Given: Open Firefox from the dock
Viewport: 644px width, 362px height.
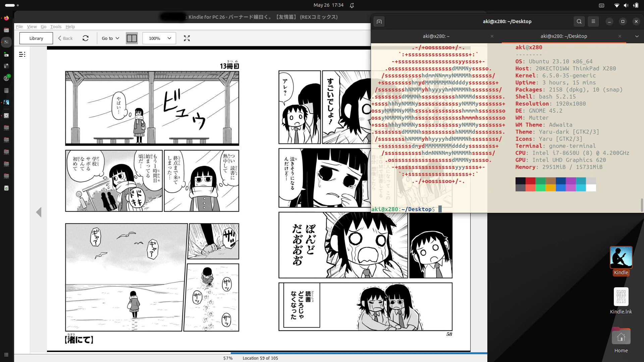Looking at the screenshot, I should click(x=6, y=18).
